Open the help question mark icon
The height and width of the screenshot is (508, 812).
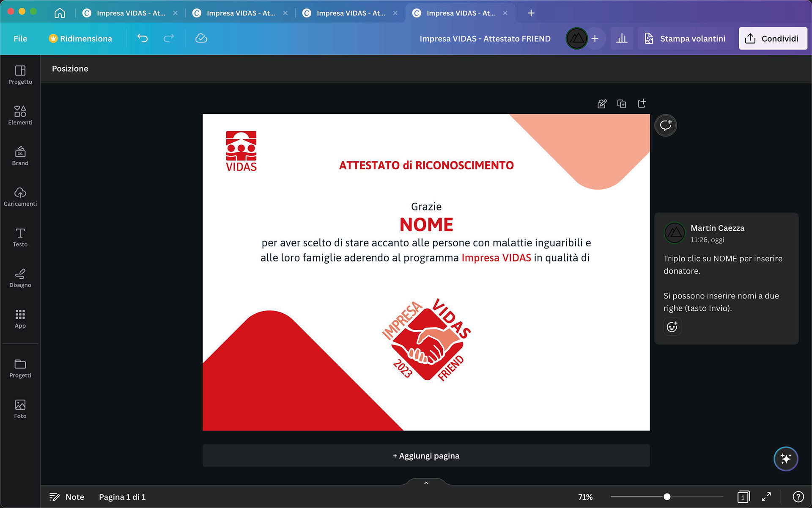pyautogui.click(x=798, y=497)
